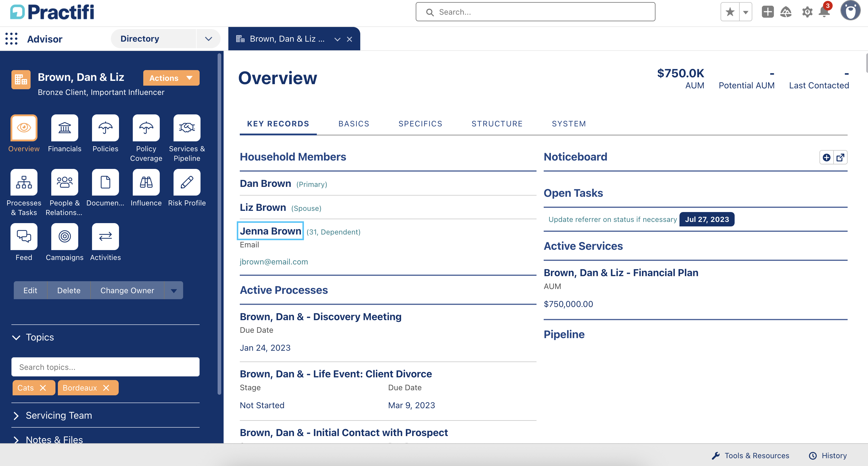This screenshot has height=466, width=868.
Task: Click the Edit button
Action: pos(30,290)
